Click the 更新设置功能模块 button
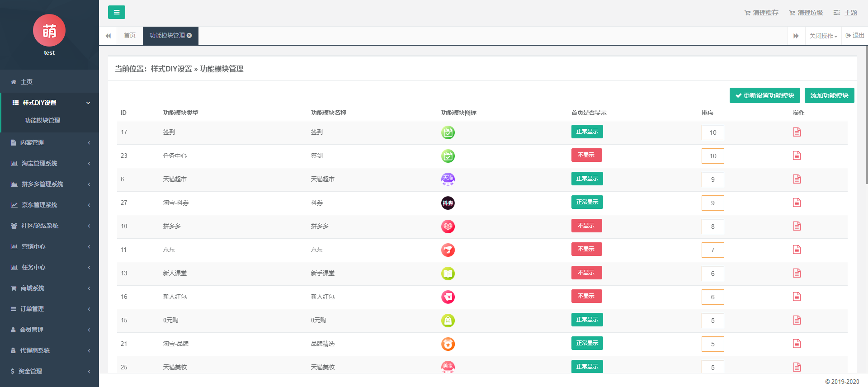The width and height of the screenshot is (868, 387). [764, 95]
